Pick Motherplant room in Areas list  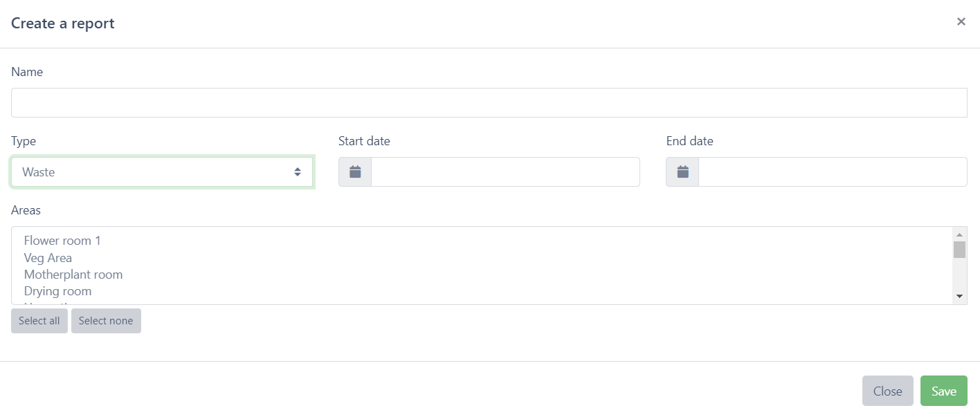point(73,275)
